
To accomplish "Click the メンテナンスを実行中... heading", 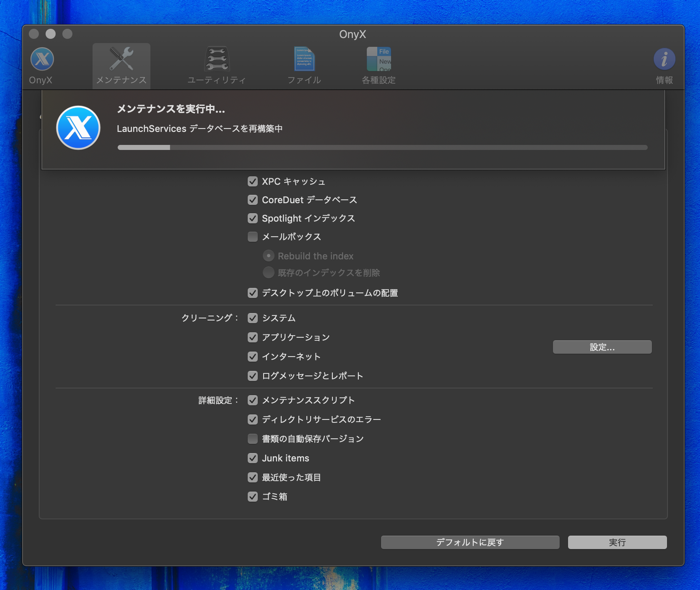I will (171, 109).
